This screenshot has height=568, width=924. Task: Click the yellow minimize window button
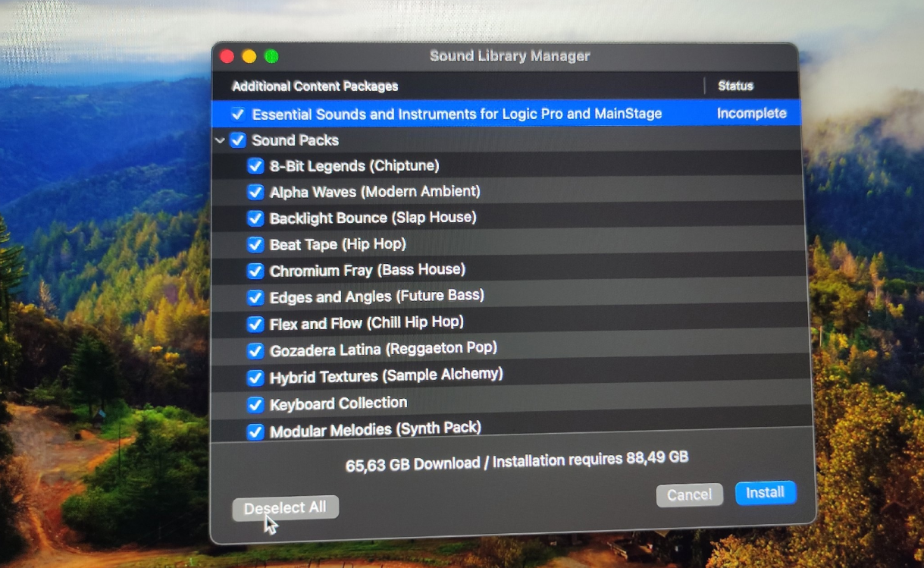click(x=249, y=56)
